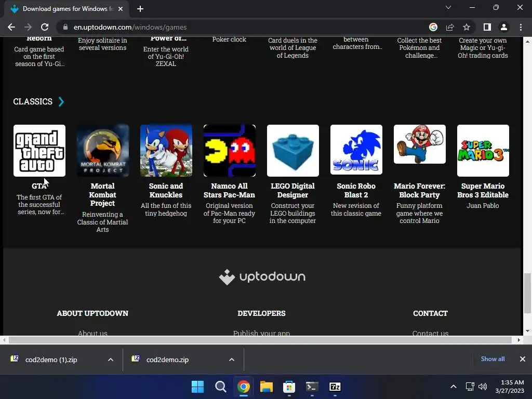This screenshot has width=532, height=399.
Task: Open the Windows Start menu
Action: [198, 387]
